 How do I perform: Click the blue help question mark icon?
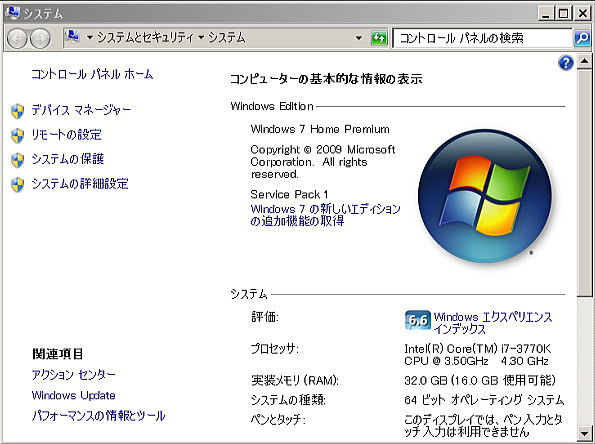click(x=566, y=63)
